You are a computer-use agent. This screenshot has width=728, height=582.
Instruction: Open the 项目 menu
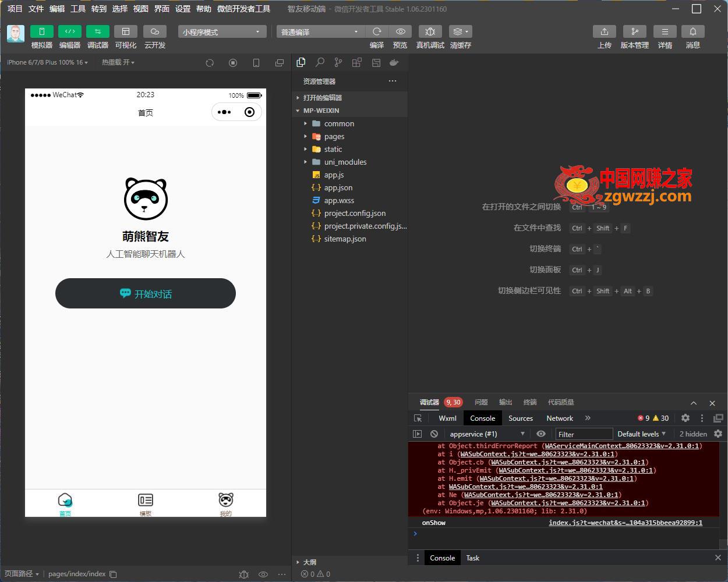tap(15, 9)
